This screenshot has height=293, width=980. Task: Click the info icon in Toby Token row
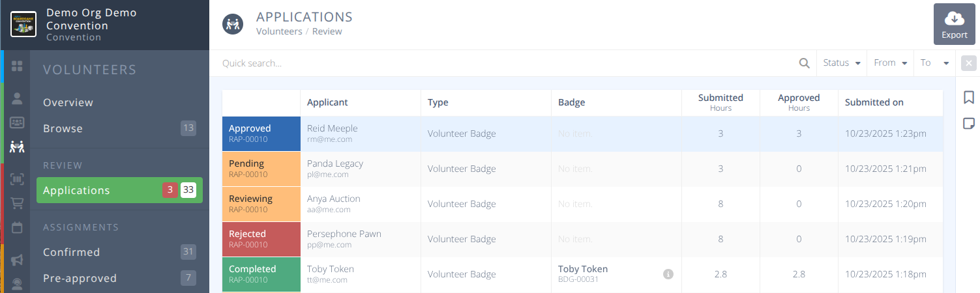click(668, 274)
